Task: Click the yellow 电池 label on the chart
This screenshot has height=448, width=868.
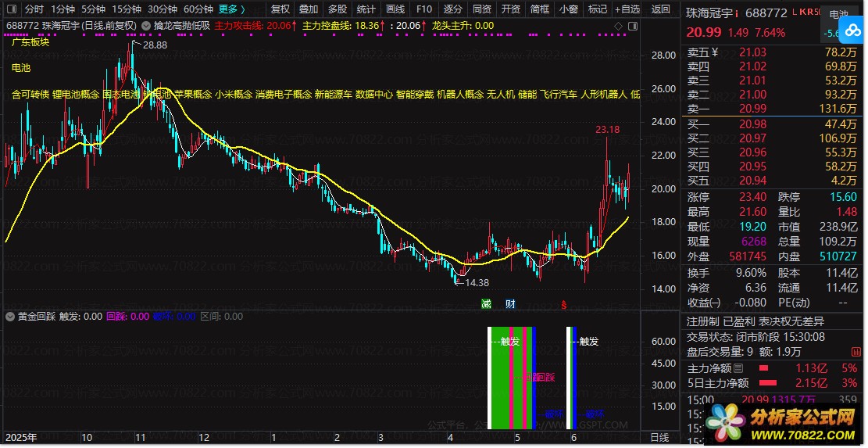Action: coord(21,68)
